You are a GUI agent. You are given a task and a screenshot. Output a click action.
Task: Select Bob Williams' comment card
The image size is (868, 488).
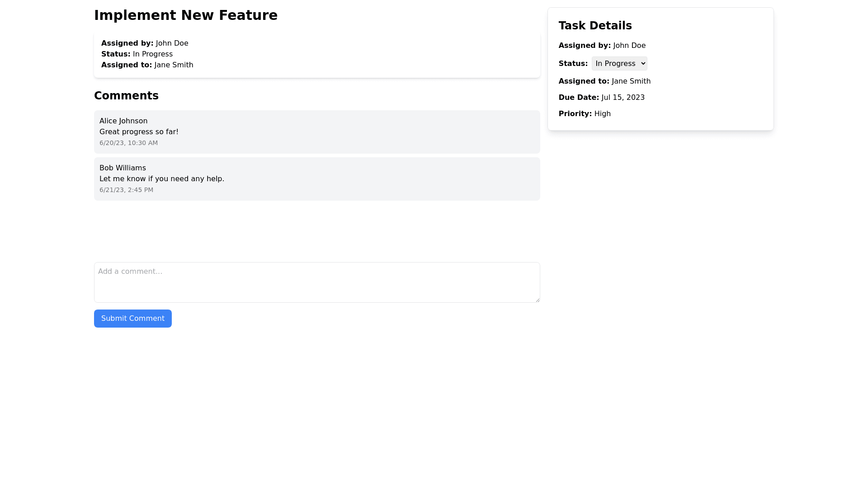[316, 179]
